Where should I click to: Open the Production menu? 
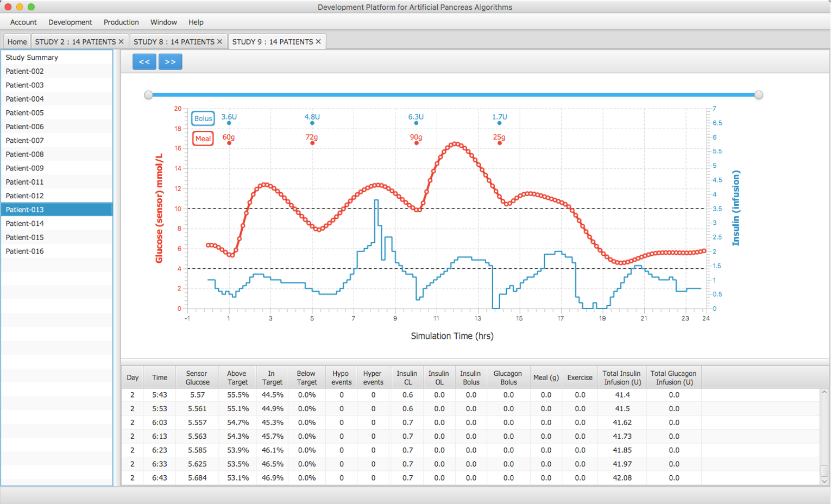pyautogui.click(x=121, y=22)
